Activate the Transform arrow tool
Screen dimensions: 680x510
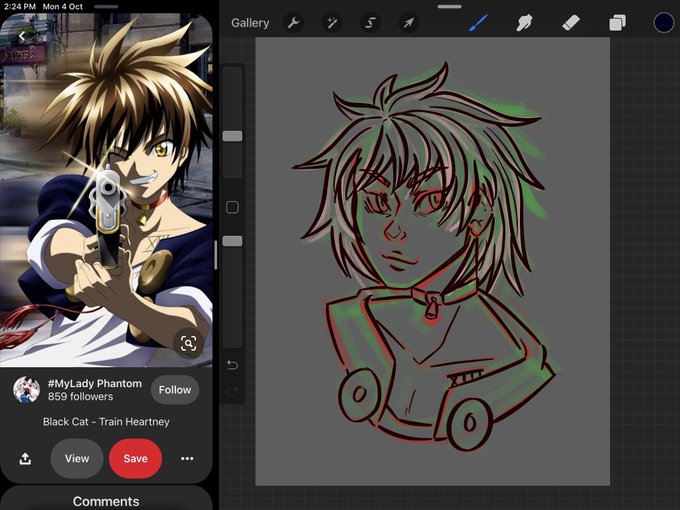(408, 23)
